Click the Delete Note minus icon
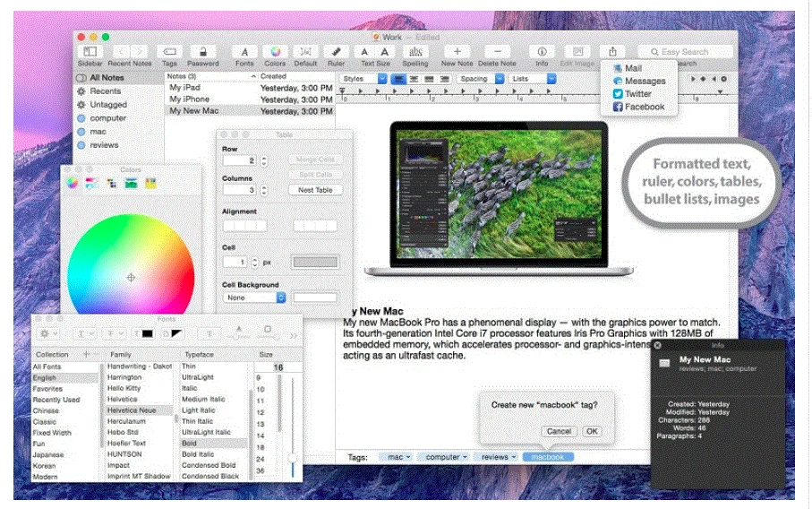Viewport: 812px width, 509px height. [x=497, y=51]
